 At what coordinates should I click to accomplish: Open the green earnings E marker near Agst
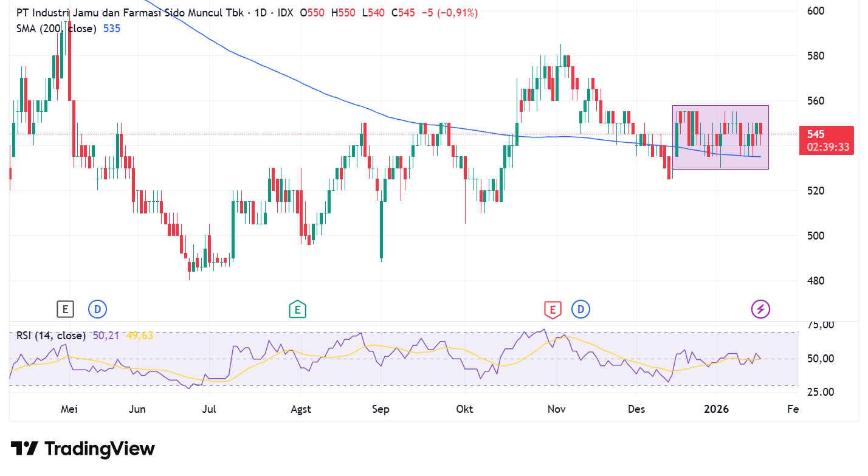[297, 309]
